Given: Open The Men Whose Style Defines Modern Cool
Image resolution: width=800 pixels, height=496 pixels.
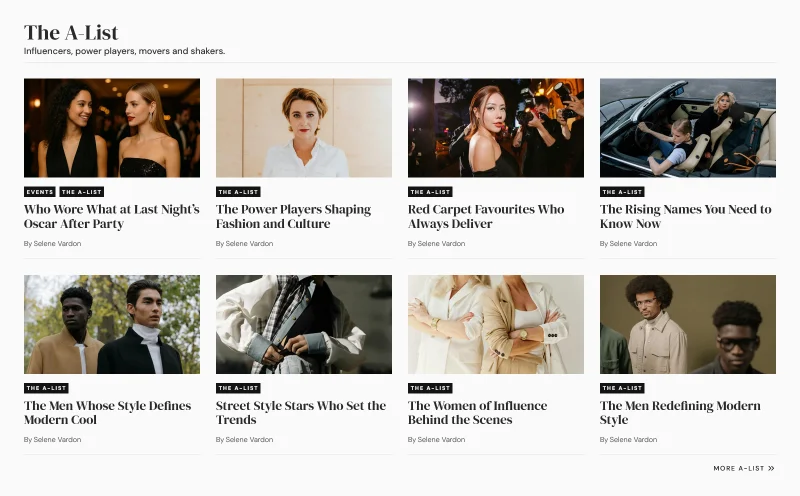Looking at the screenshot, I should tap(108, 412).
